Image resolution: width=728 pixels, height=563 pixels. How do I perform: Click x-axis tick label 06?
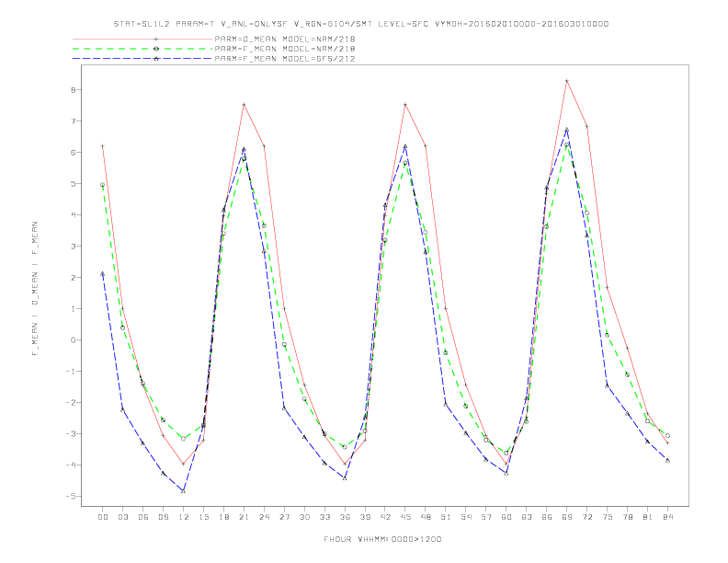(x=143, y=517)
